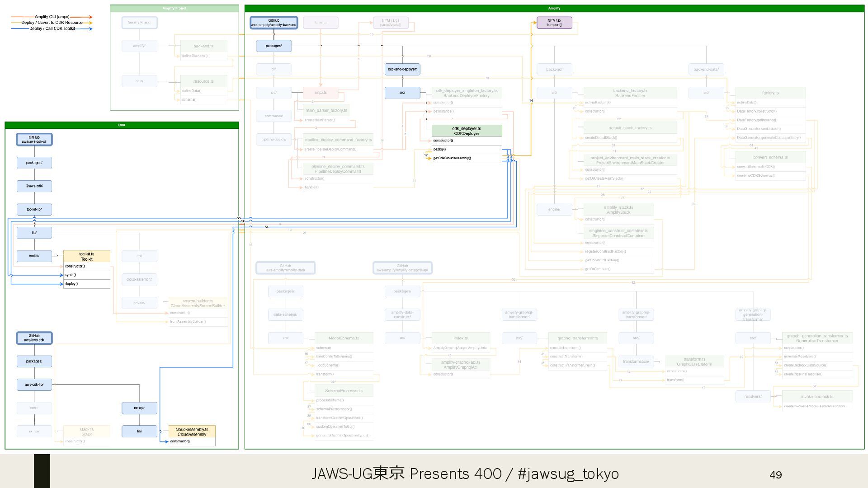Select the synth() method in Toolkit
This screenshot has height=488, width=868.
pos(71,275)
